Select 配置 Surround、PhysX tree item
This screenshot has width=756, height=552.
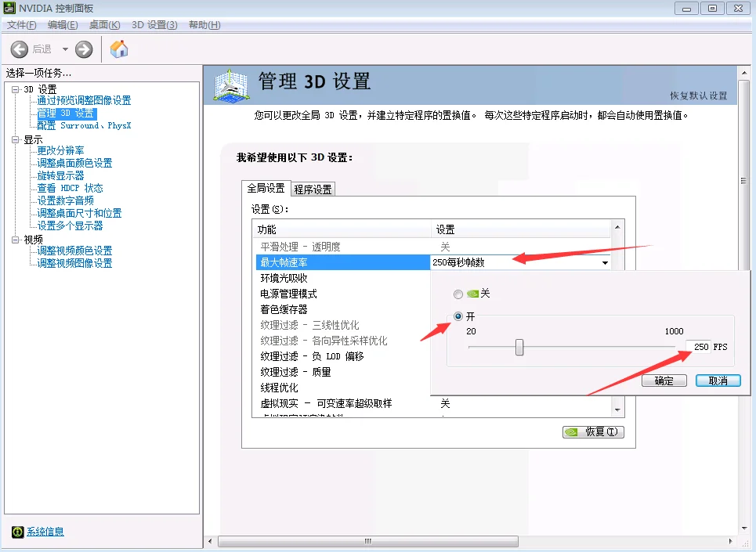84,125
